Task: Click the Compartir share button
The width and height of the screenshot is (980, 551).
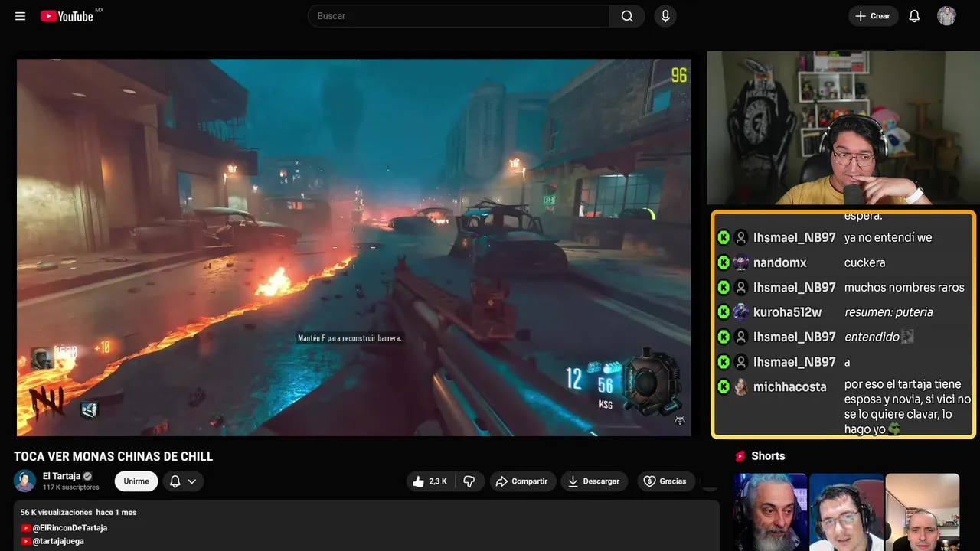Action: point(523,481)
